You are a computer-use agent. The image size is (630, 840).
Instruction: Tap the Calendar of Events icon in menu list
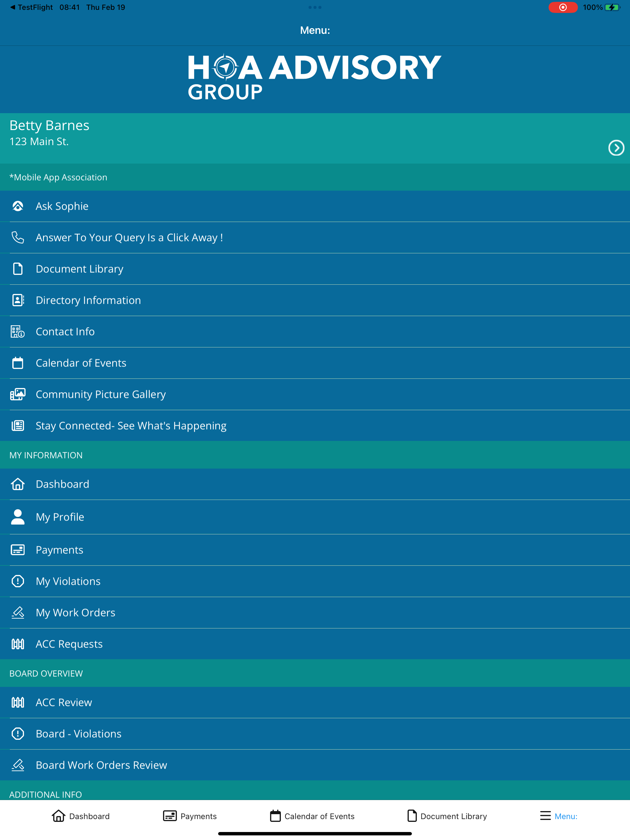click(x=18, y=363)
